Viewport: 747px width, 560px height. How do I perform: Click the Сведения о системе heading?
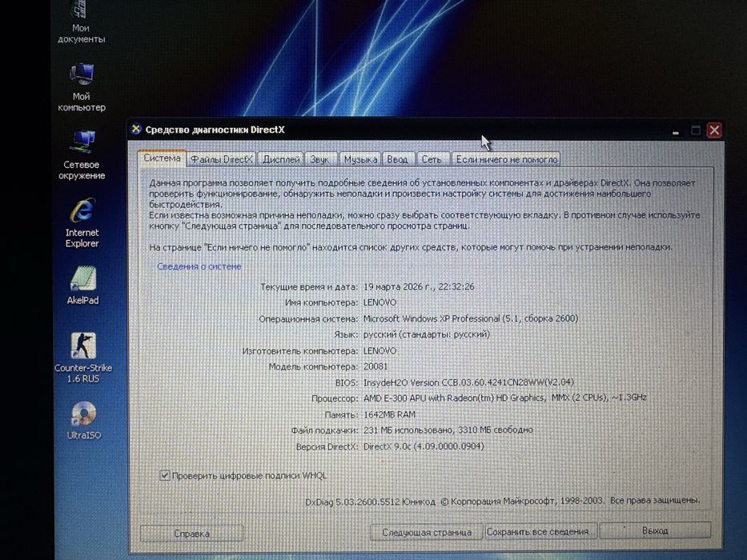click(x=199, y=266)
